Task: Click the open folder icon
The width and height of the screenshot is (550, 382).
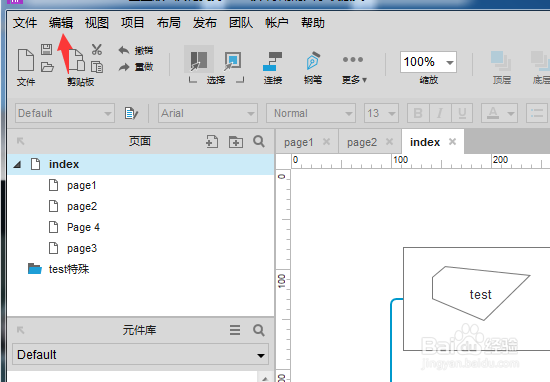Action: click(x=47, y=67)
